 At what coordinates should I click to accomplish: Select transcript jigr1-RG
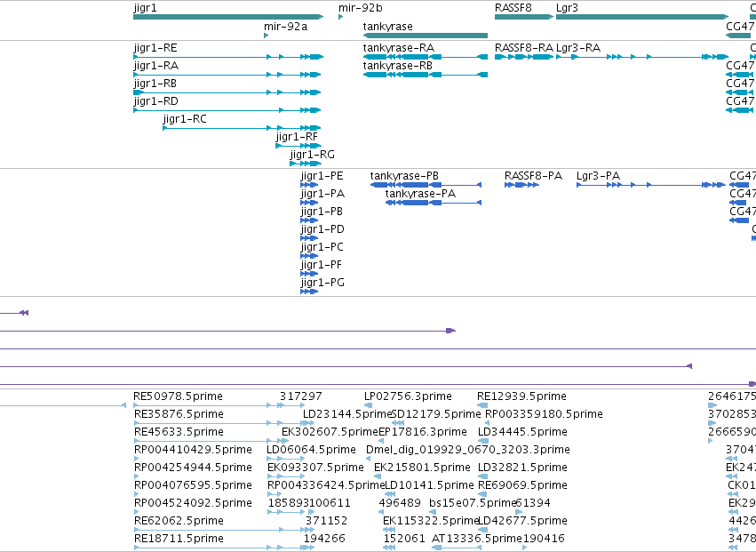pos(306,164)
